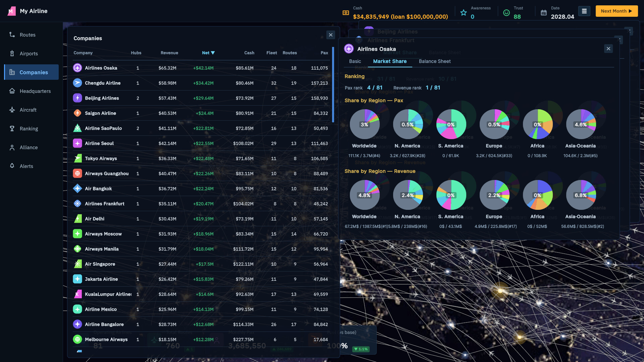
Task: Click the Europe revenue share pie chart
Action: coord(494,195)
